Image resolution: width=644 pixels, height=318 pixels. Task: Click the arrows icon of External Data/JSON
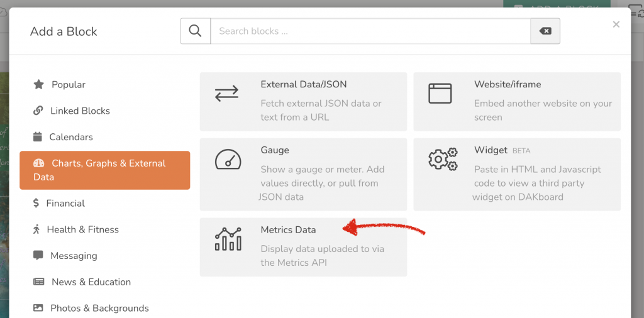[226, 94]
